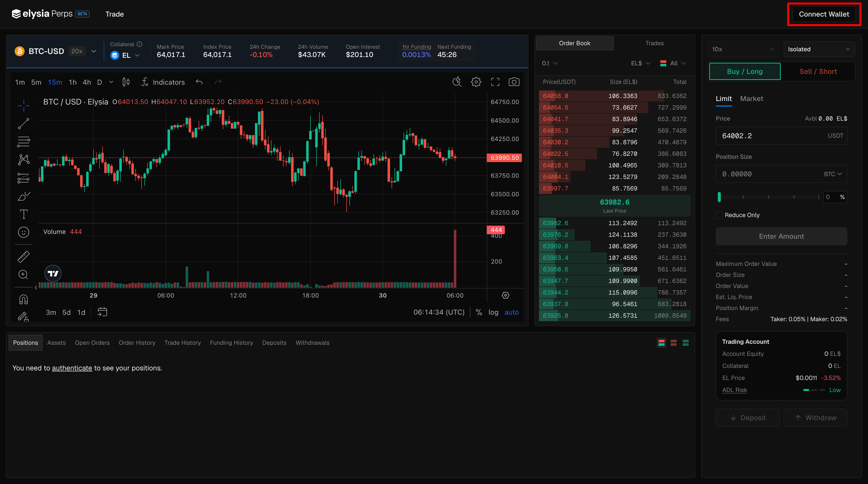Open the Funding History tab

tap(232, 343)
